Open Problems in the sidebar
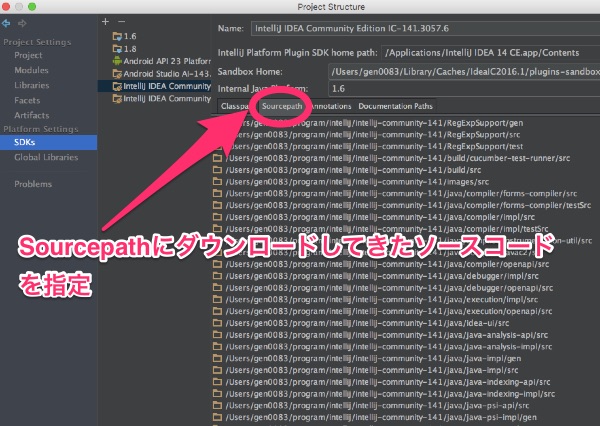The width and height of the screenshot is (600, 426). tap(33, 184)
